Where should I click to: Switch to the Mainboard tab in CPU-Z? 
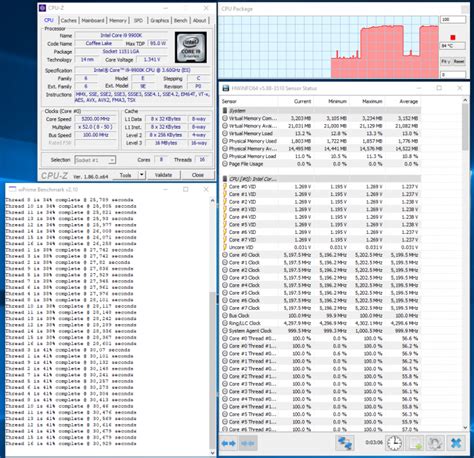tap(93, 20)
